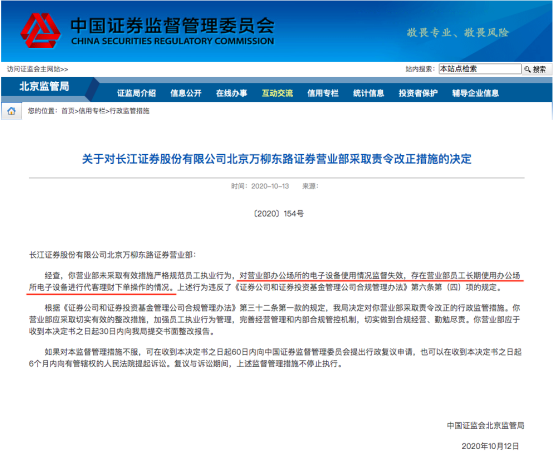Click the magnifier search button
The image size is (554, 454).
(x=537, y=69)
